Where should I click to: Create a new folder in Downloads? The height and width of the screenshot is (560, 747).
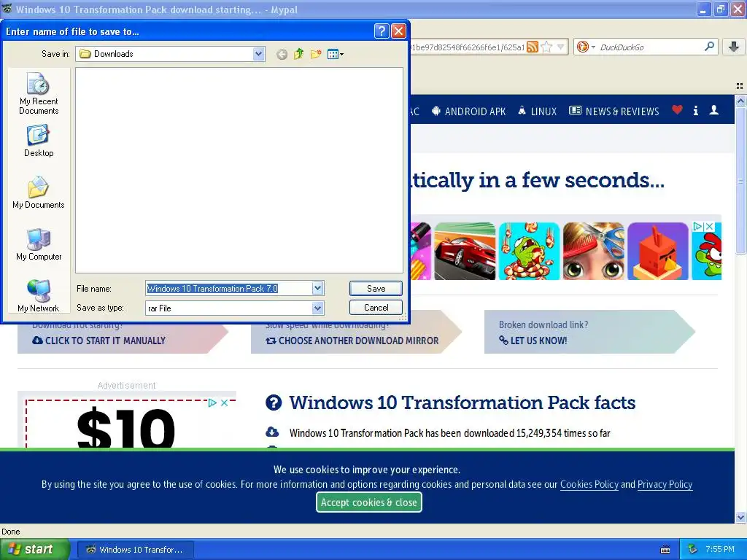click(x=315, y=54)
